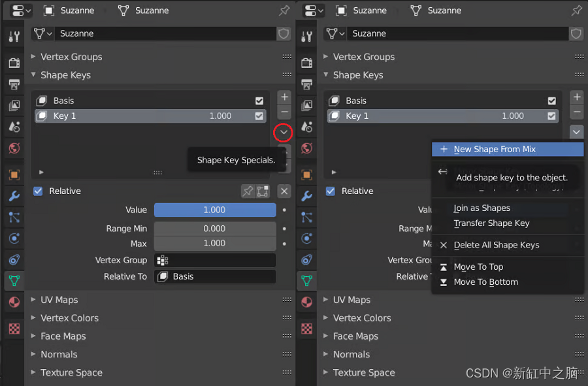Clear shape keys with X button
The width and height of the screenshot is (588, 386).
284,191
